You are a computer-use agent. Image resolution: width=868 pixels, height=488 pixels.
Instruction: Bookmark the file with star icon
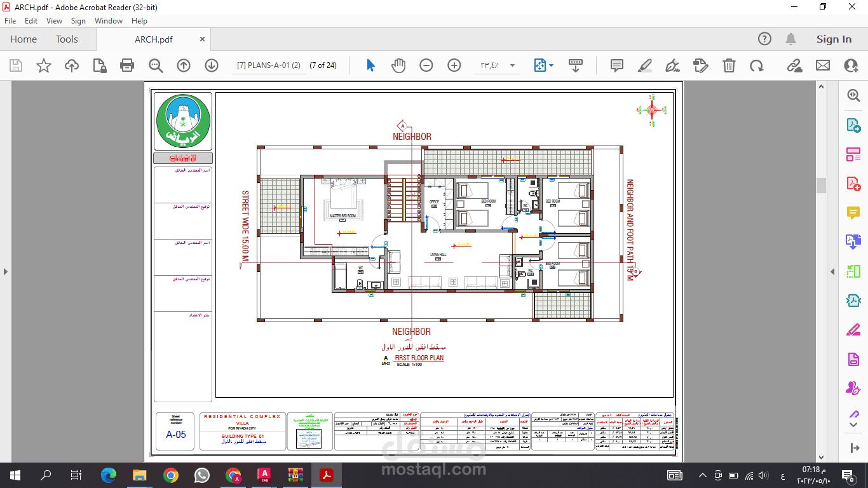[44, 65]
